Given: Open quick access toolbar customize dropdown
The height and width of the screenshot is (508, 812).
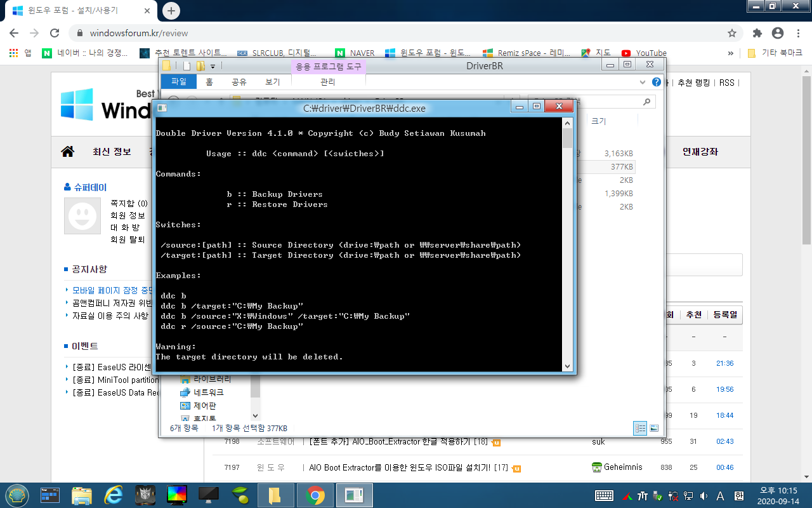Looking at the screenshot, I should point(213,66).
